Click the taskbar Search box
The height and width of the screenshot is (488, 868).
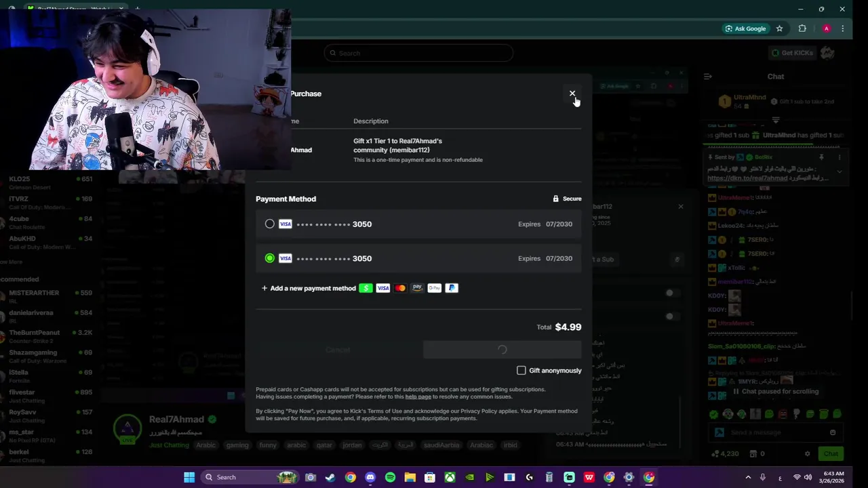pos(250,477)
